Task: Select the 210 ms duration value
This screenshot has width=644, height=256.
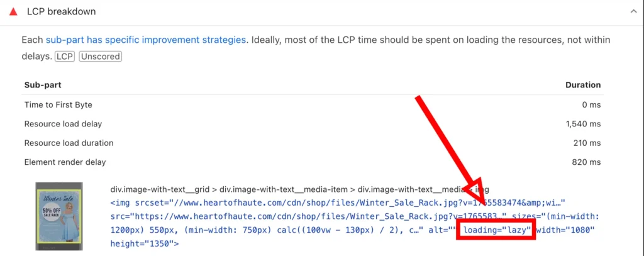Action: (587, 143)
